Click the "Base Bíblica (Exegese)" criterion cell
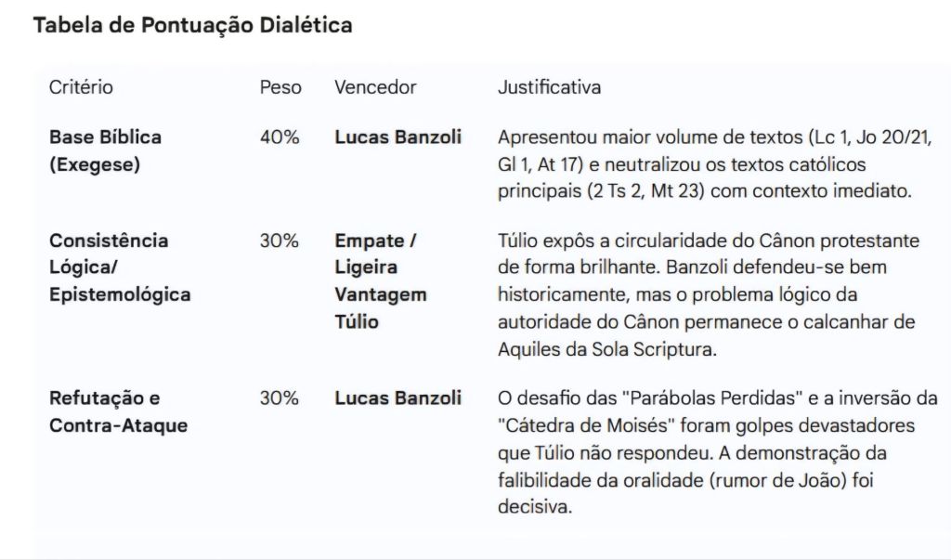The image size is (951, 560). point(105,150)
